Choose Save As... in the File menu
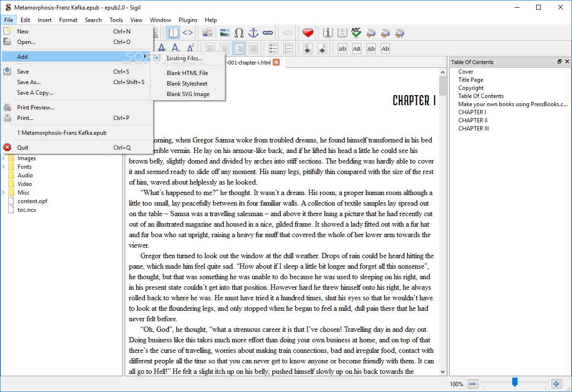Viewport: 572px width, 392px height. [76, 82]
